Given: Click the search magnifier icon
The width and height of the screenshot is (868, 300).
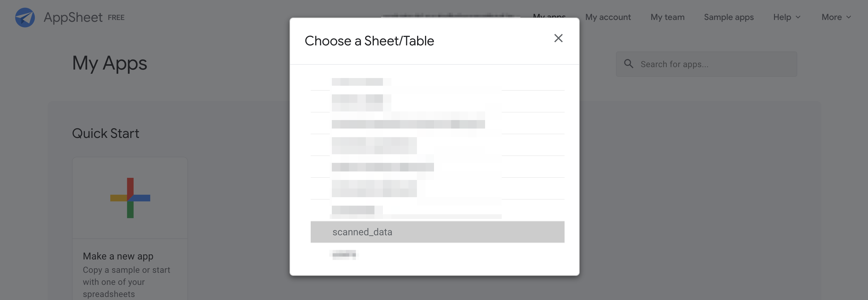Looking at the screenshot, I should tap(628, 64).
